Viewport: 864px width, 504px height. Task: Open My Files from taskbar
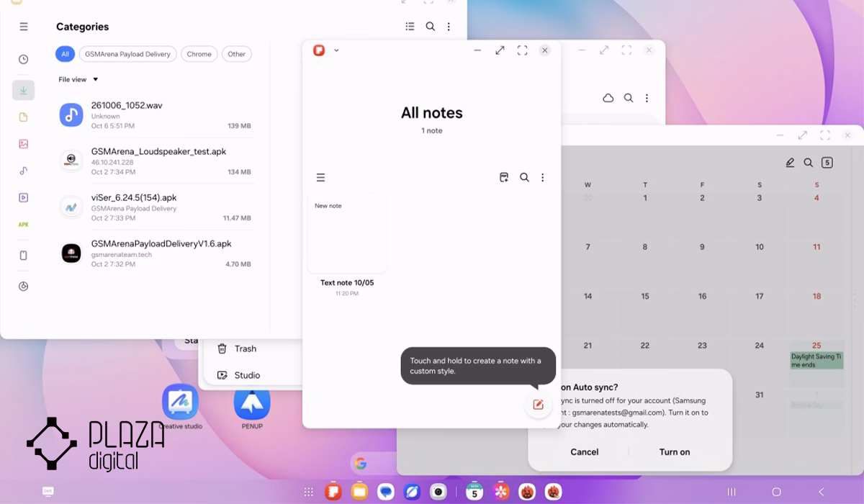tap(359, 492)
